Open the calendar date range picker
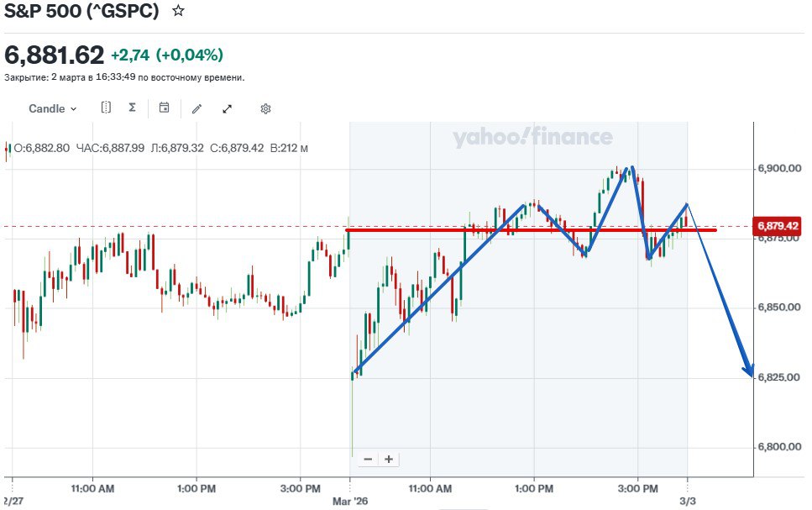This screenshot has width=812, height=510. point(164,108)
